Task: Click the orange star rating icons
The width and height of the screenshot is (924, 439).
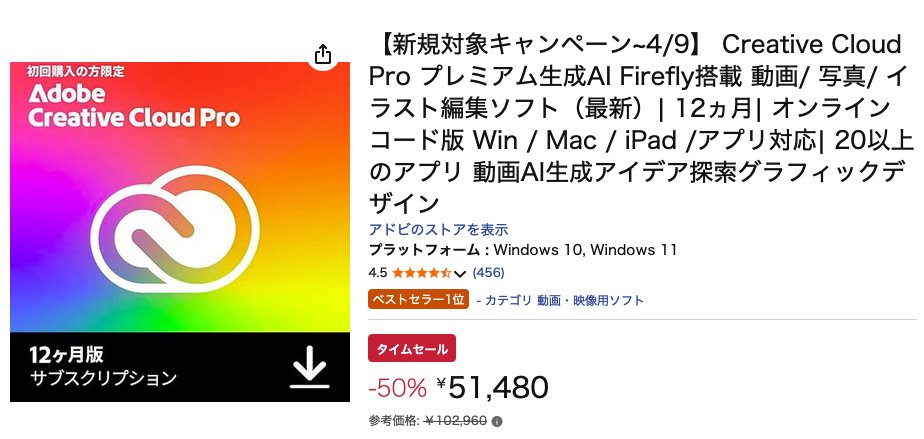Action: pyautogui.click(x=422, y=273)
